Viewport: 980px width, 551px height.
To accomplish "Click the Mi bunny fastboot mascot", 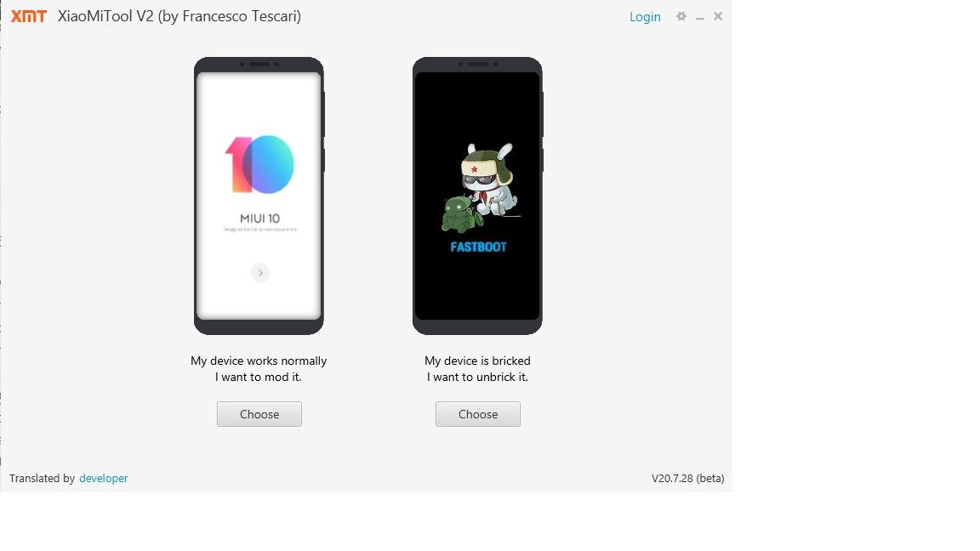I will (x=481, y=187).
